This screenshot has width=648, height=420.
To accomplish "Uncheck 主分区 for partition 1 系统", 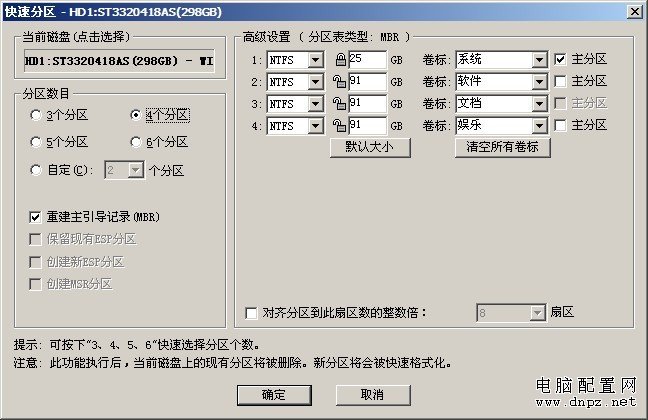I will 560,60.
